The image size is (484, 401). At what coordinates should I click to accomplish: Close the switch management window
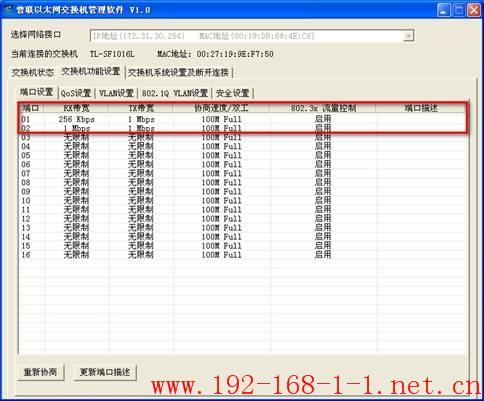click(474, 10)
